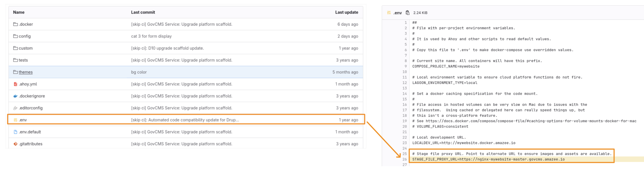Viewport: 644px width, 170px height.
Task: Copy file path icon next to .env
Action: pyautogui.click(x=407, y=13)
